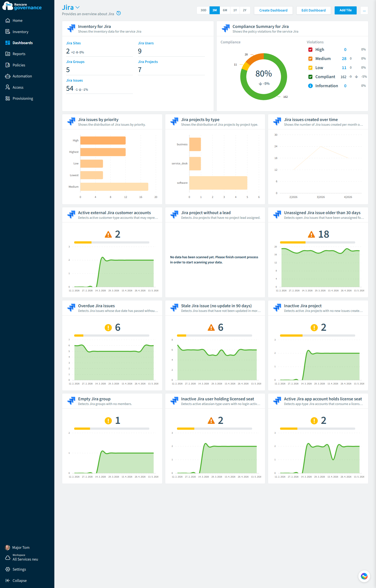The width and height of the screenshot is (376, 588).
Task: Open the assistant bubble icon
Action: (364, 576)
